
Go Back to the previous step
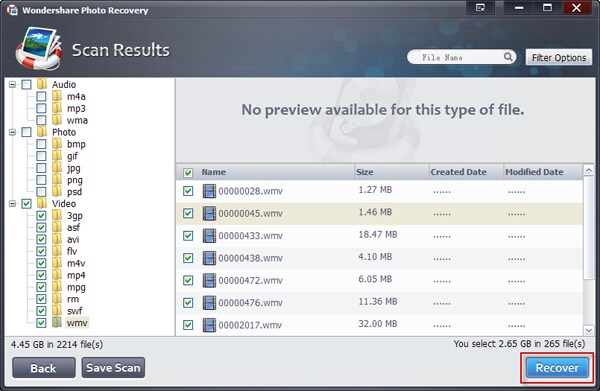[x=44, y=368]
